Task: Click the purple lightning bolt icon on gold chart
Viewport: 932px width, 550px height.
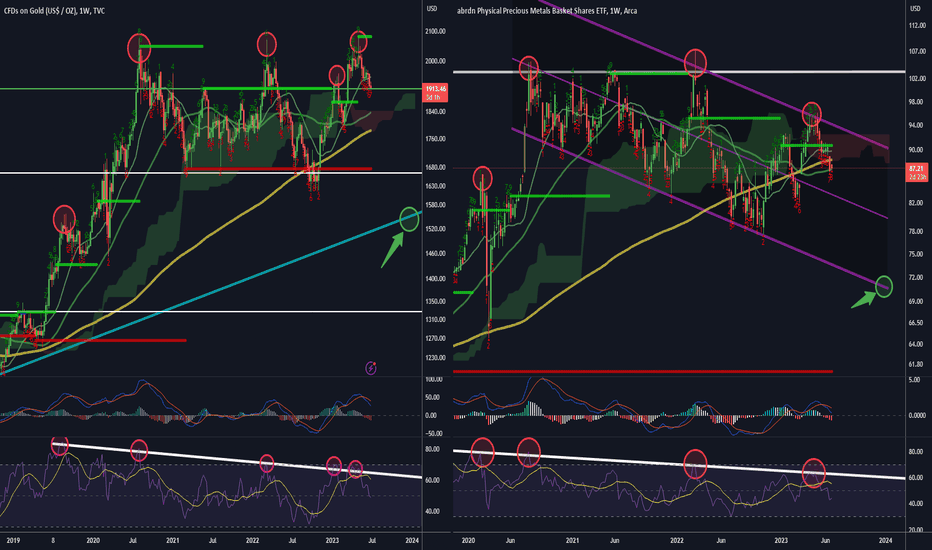Action: pos(370,368)
